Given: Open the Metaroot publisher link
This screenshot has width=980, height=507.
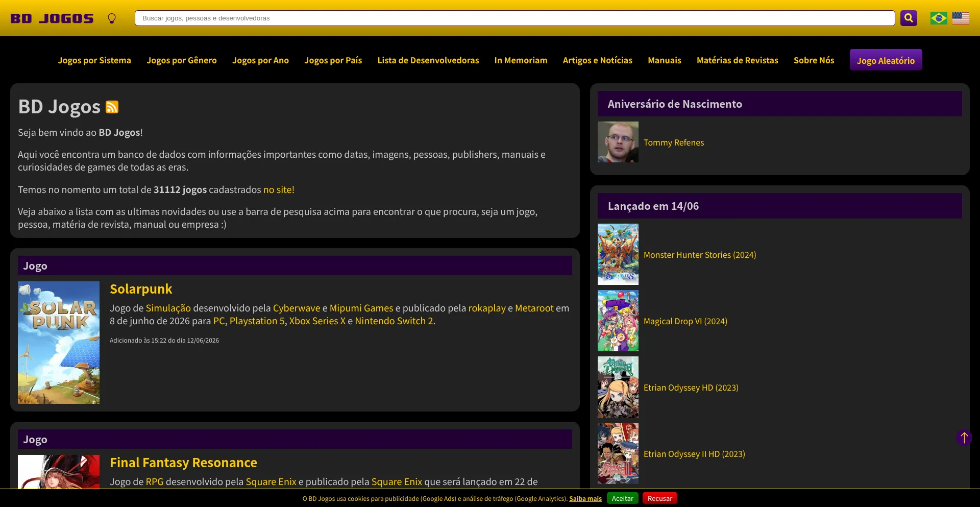Looking at the screenshot, I should (x=534, y=308).
